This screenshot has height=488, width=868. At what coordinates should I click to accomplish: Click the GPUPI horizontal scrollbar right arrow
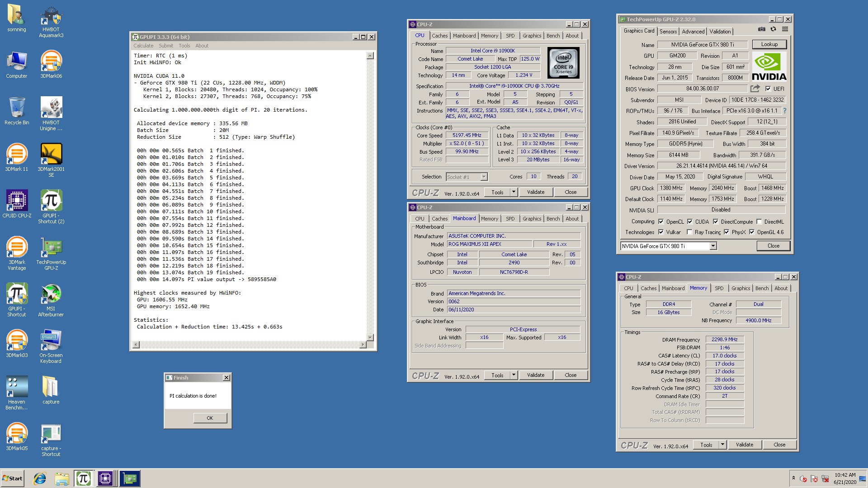[x=363, y=345]
